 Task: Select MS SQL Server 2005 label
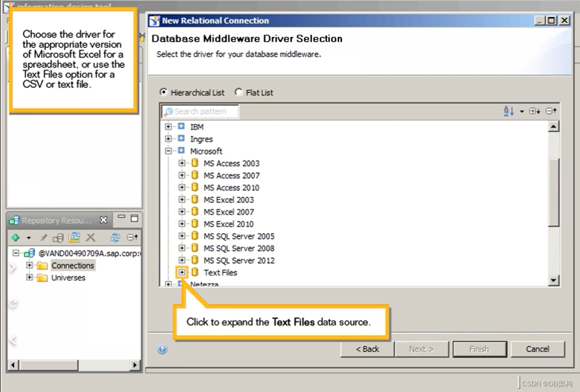(239, 236)
